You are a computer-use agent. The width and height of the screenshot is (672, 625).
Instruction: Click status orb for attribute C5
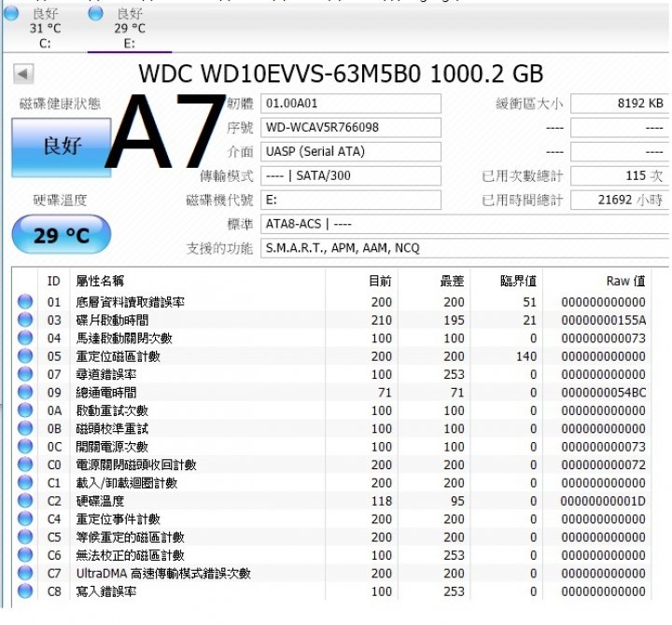click(25, 536)
